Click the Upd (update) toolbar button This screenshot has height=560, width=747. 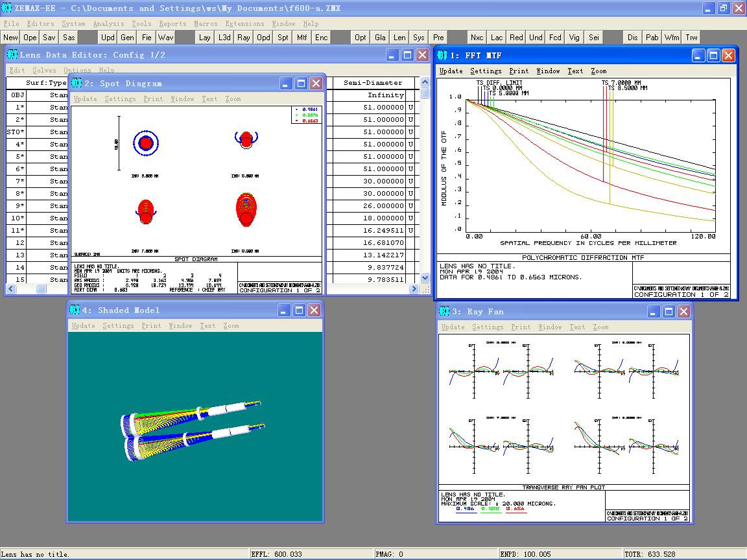(108, 38)
